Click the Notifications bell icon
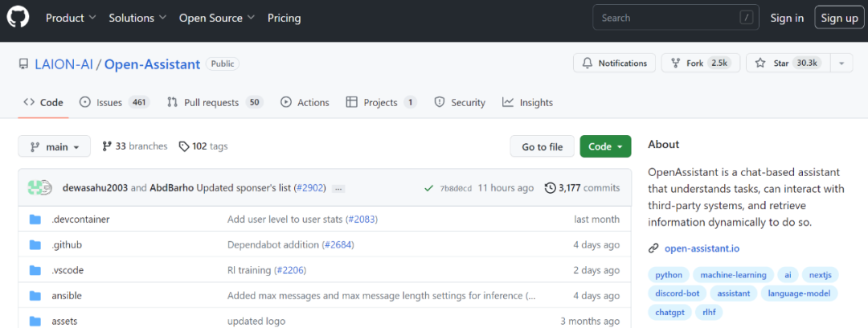868x328 pixels. click(x=588, y=64)
